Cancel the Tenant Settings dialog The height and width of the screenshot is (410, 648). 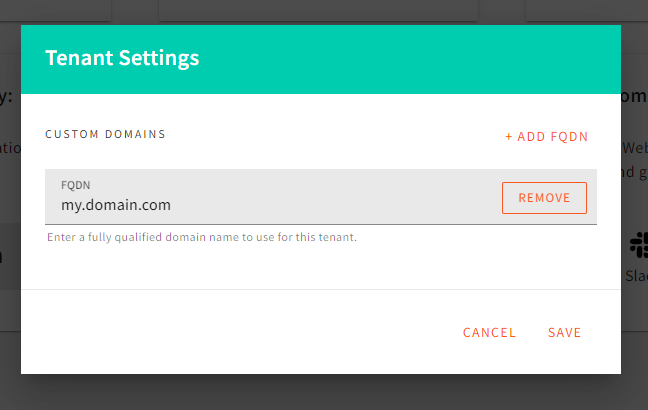pyautogui.click(x=489, y=333)
